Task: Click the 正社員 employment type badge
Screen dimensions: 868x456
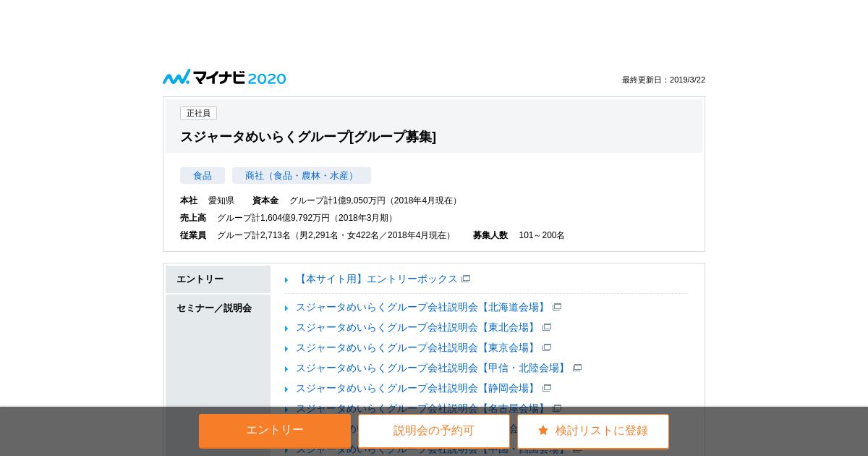Action: point(198,114)
